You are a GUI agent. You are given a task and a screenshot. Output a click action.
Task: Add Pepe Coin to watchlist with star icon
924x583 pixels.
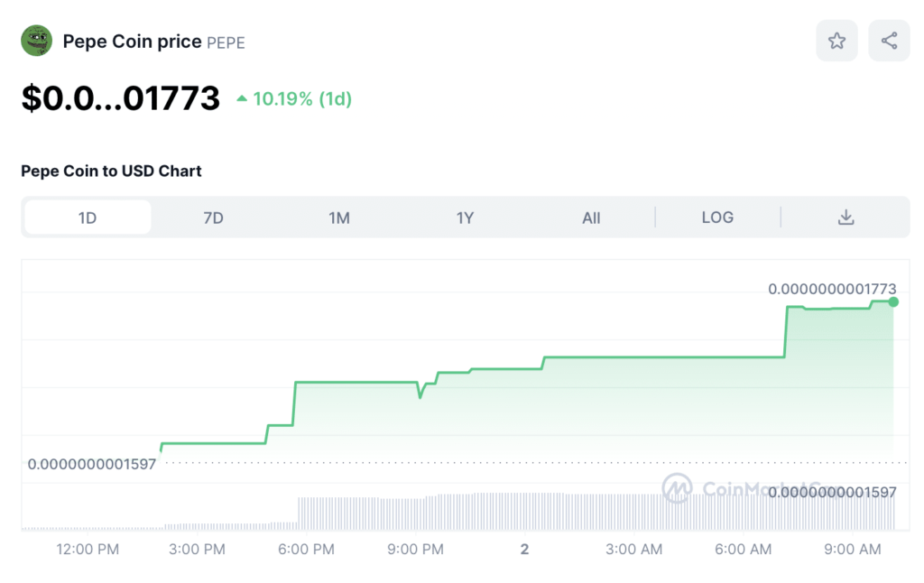point(836,41)
